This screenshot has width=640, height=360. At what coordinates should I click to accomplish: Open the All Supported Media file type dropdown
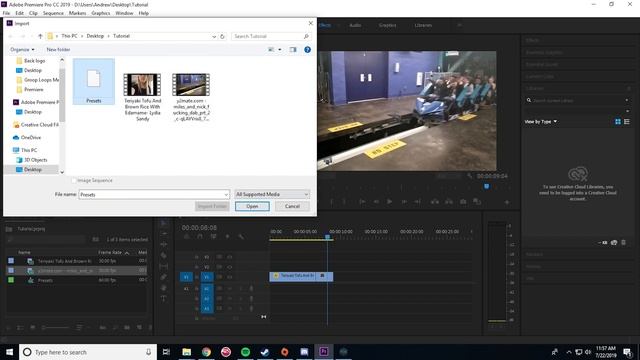(272, 194)
